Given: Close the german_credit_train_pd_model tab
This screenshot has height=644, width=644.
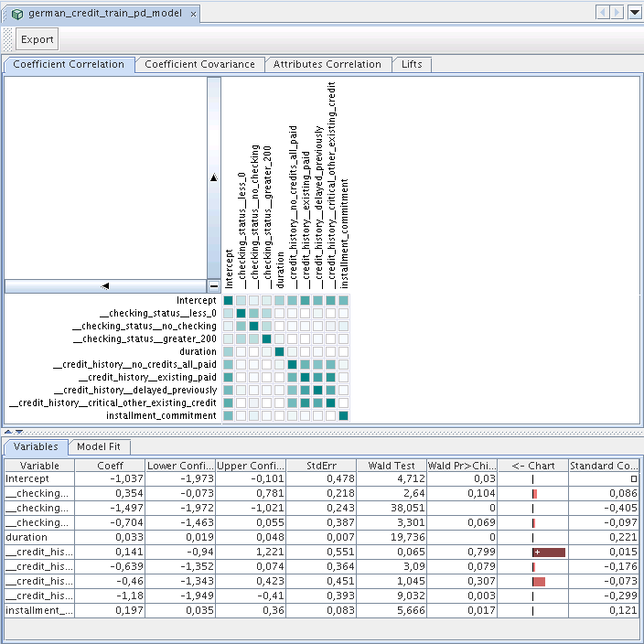Looking at the screenshot, I should pyautogui.click(x=193, y=15).
